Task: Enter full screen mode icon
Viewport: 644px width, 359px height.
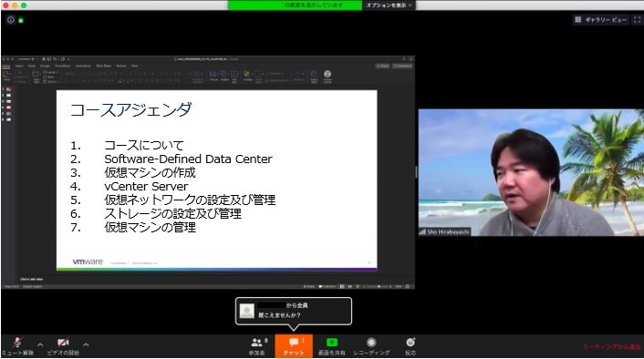Action: (637, 19)
